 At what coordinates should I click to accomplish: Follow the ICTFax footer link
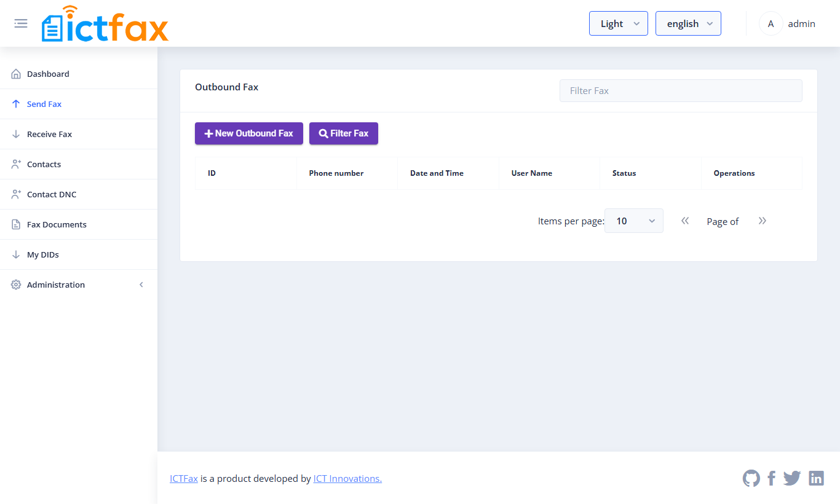(184, 478)
